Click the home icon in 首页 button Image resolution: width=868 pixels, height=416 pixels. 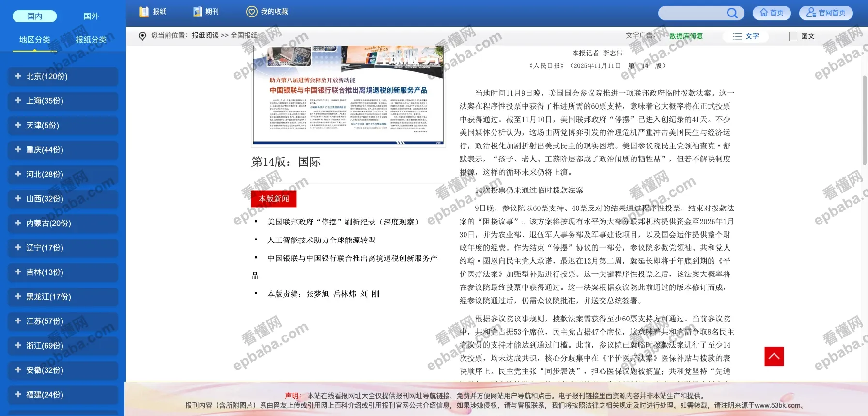pyautogui.click(x=764, y=13)
